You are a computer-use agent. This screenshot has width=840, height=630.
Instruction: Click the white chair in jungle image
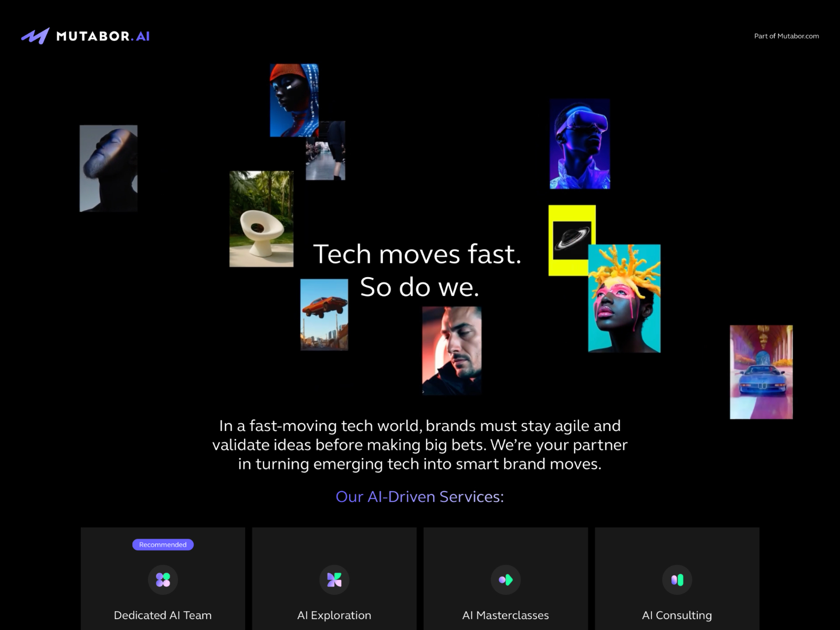[x=261, y=219]
